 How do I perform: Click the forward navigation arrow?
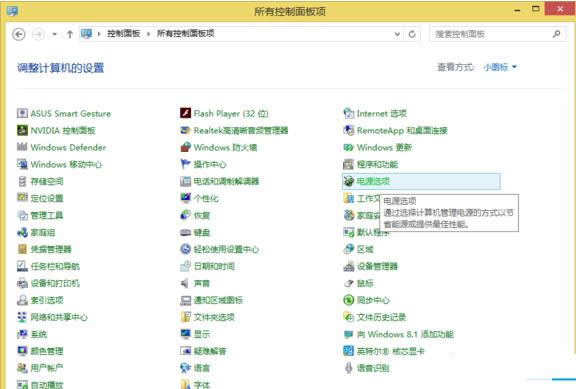tap(38, 34)
